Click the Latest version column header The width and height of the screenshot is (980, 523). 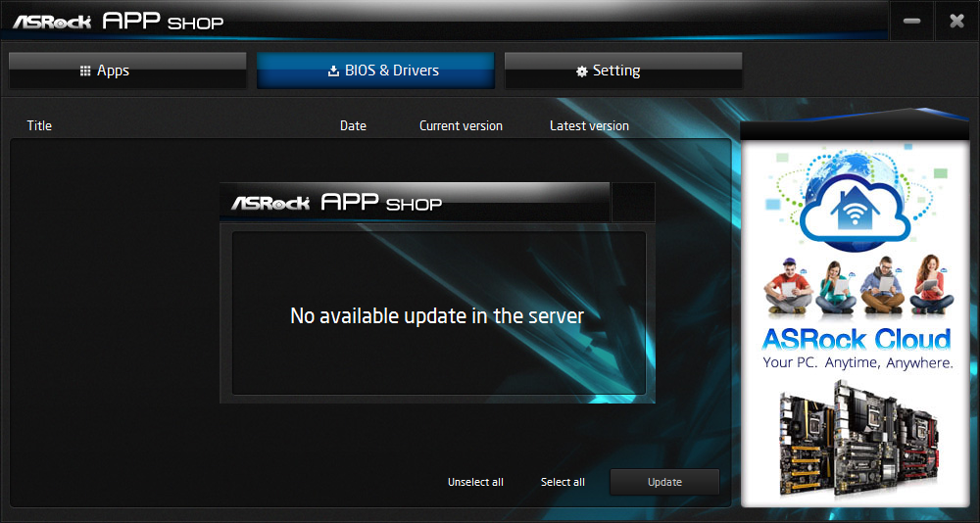pyautogui.click(x=589, y=125)
